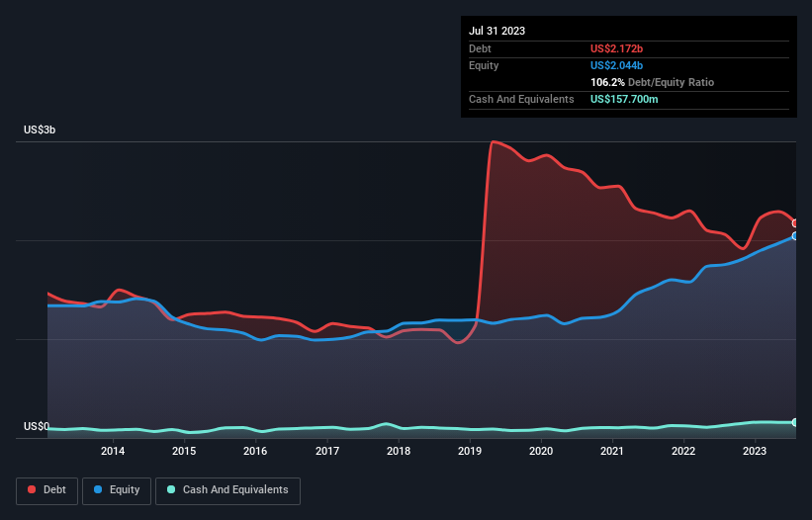
Task: Click the 2016 x-axis label
Action: tap(255, 451)
